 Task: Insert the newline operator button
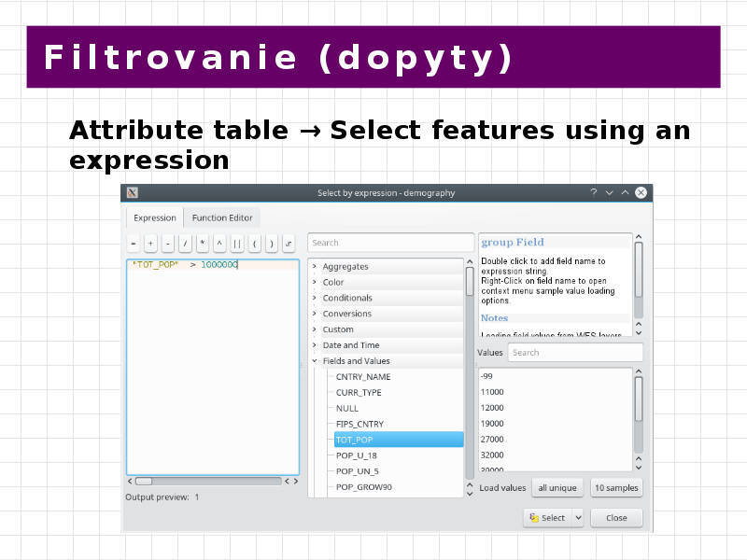click(x=289, y=244)
